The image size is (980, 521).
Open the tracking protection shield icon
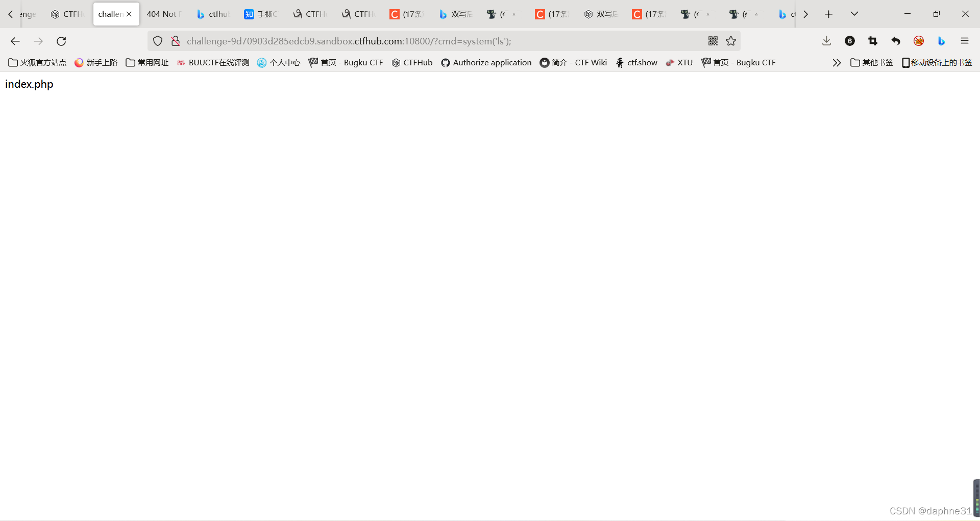[x=158, y=41]
